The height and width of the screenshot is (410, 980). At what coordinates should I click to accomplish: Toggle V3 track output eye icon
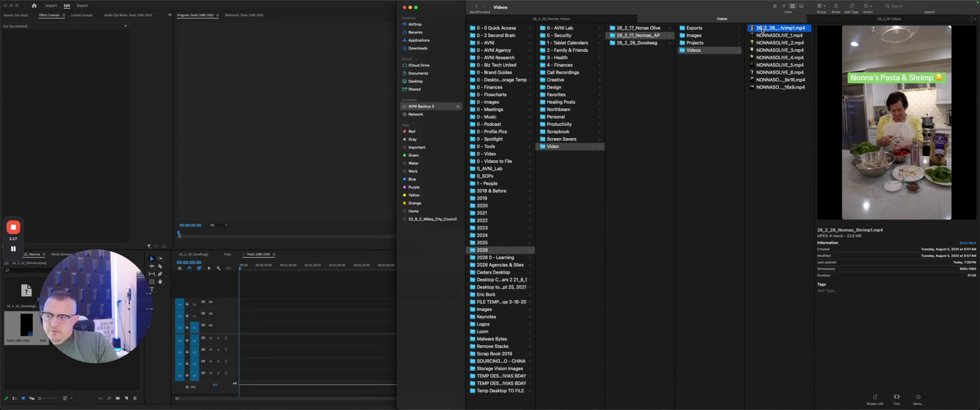[x=210, y=302]
